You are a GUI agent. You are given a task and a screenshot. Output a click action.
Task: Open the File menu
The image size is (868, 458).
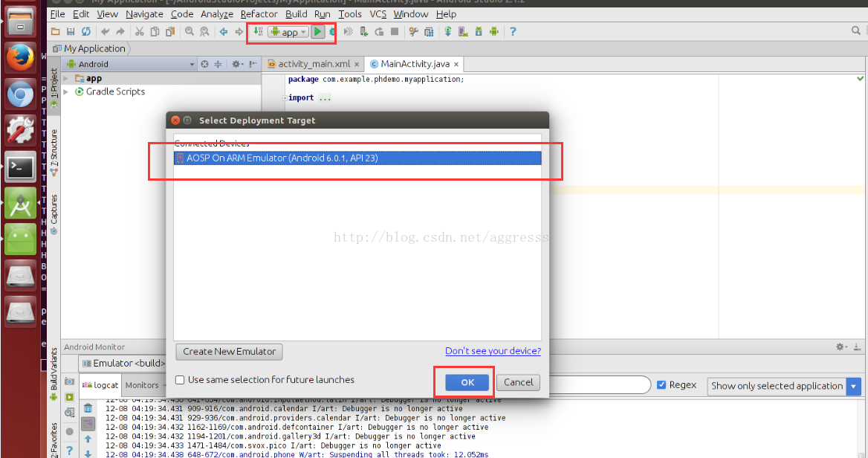tap(57, 14)
